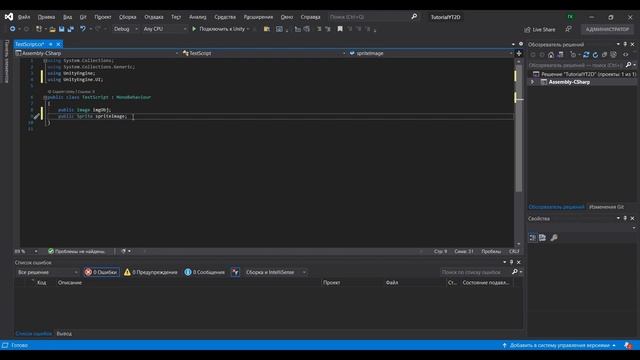Toggle the 0 Ошибки errors filter
The width and height of the screenshot is (640, 360).
pyautogui.click(x=101, y=272)
